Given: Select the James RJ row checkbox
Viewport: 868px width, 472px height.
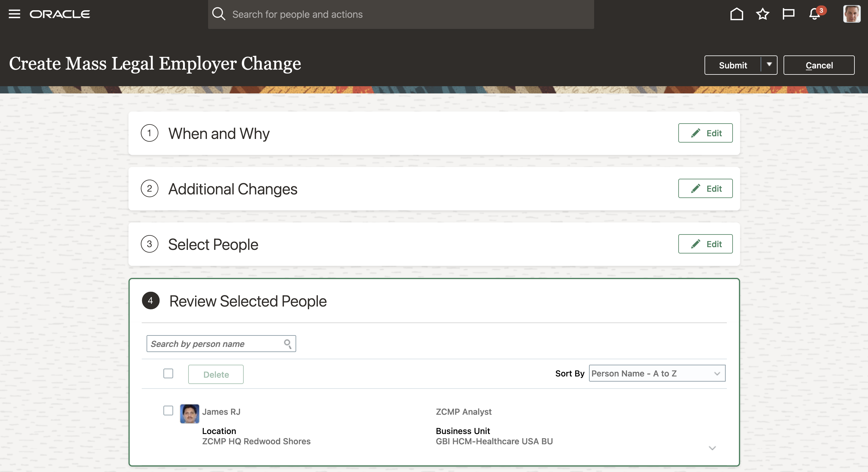Looking at the screenshot, I should pos(168,411).
